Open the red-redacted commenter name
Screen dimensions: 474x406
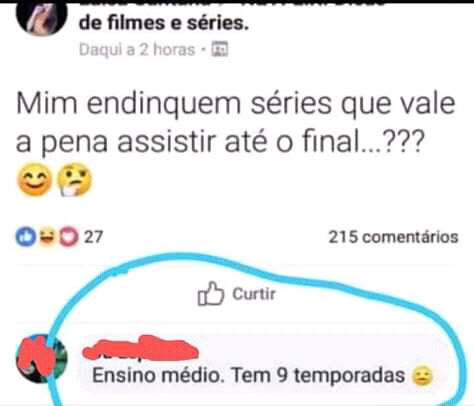[140, 349]
